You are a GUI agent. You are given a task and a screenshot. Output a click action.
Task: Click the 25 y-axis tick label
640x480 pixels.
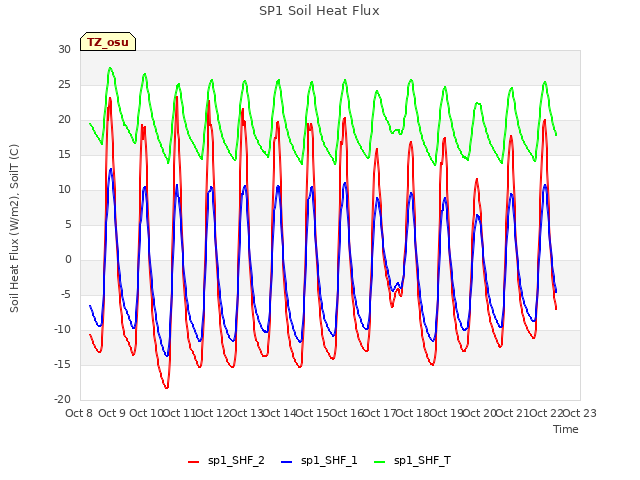click(64, 84)
